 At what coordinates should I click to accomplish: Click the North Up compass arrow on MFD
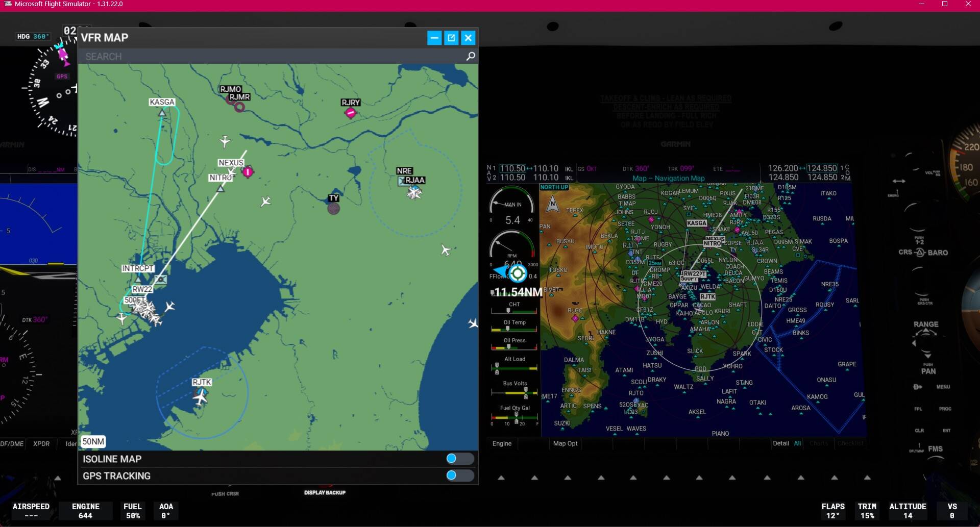[552, 205]
